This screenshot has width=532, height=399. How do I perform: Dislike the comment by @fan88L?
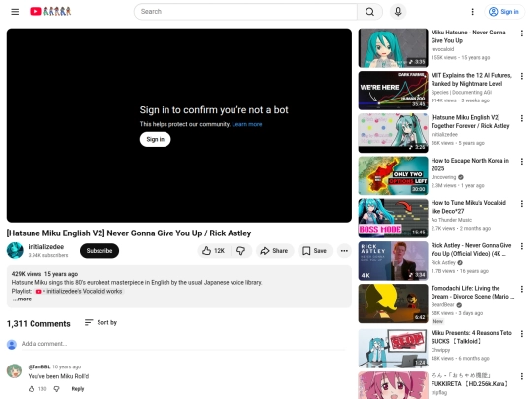(x=57, y=389)
